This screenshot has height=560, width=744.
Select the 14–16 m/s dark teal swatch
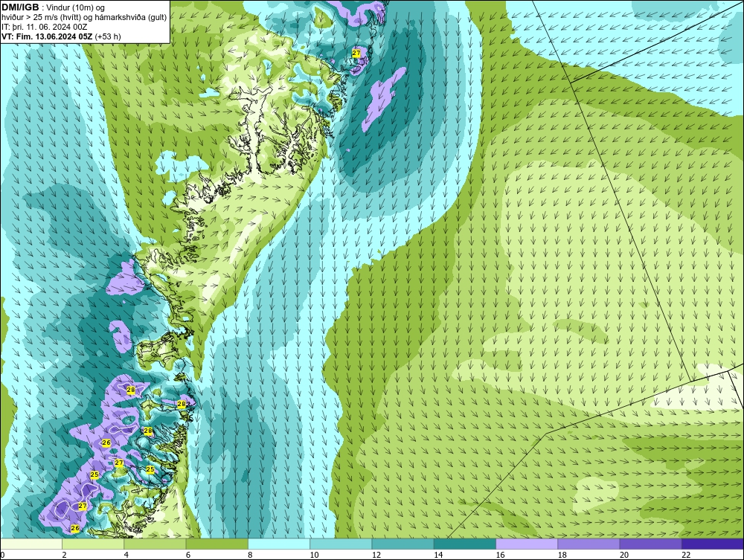pyautogui.click(x=464, y=544)
